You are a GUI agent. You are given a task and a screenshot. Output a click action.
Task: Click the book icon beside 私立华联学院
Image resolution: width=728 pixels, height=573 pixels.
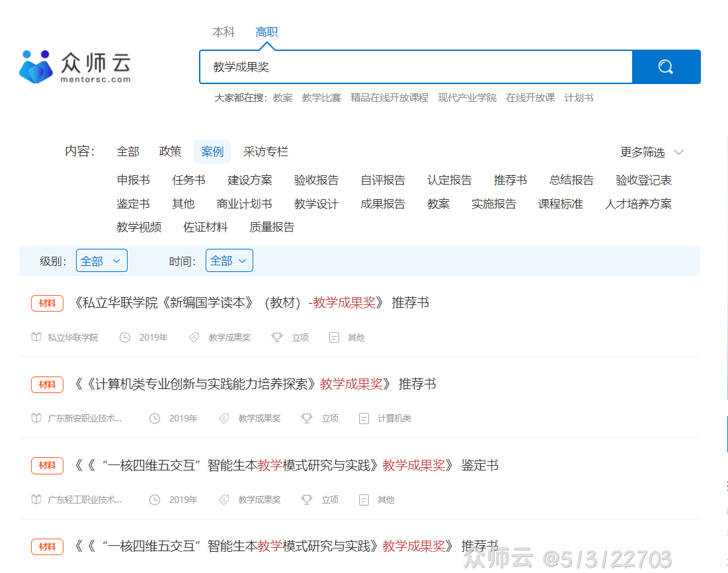pyautogui.click(x=36, y=337)
